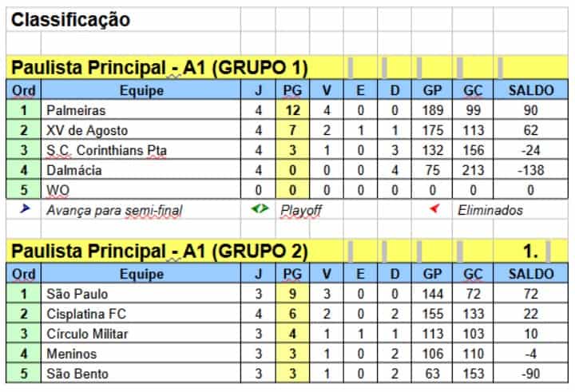Image resolution: width=575 pixels, height=392 pixels.
Task: Select the 'Paulista Principal - A1 (GRUPO 1)' heading
Action: pyautogui.click(x=160, y=68)
